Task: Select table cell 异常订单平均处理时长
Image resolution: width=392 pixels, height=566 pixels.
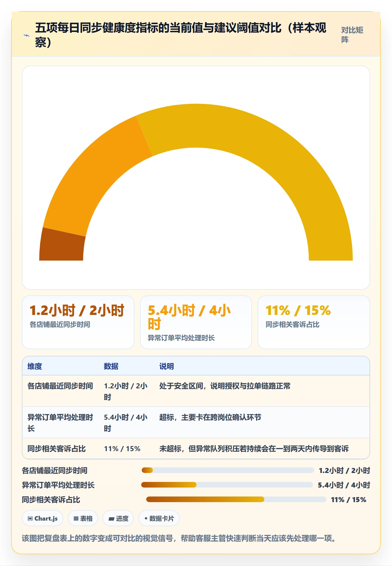Action: click(x=60, y=423)
